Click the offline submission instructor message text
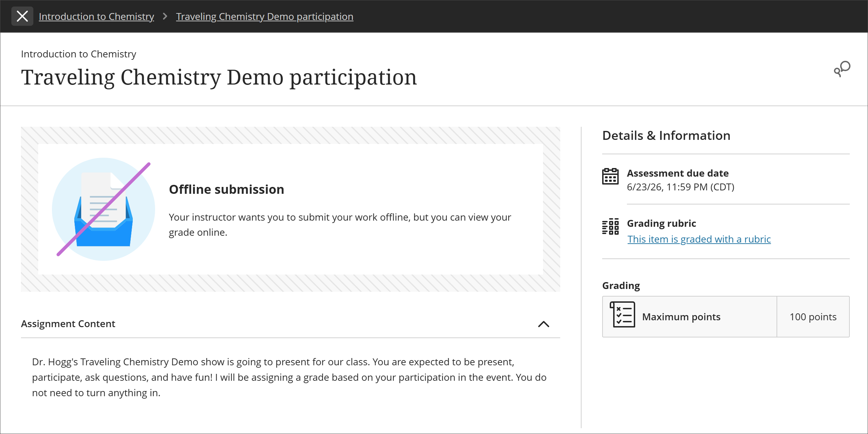Image resolution: width=868 pixels, height=434 pixels. pos(340,225)
